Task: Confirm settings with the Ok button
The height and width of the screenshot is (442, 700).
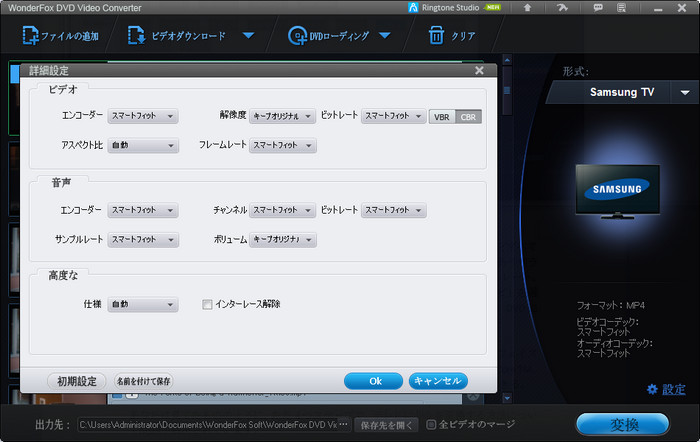Action: 374,381
